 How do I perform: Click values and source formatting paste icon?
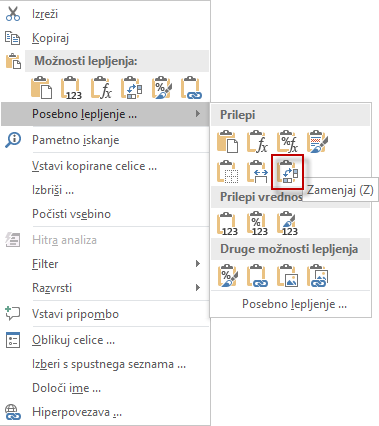(288, 224)
